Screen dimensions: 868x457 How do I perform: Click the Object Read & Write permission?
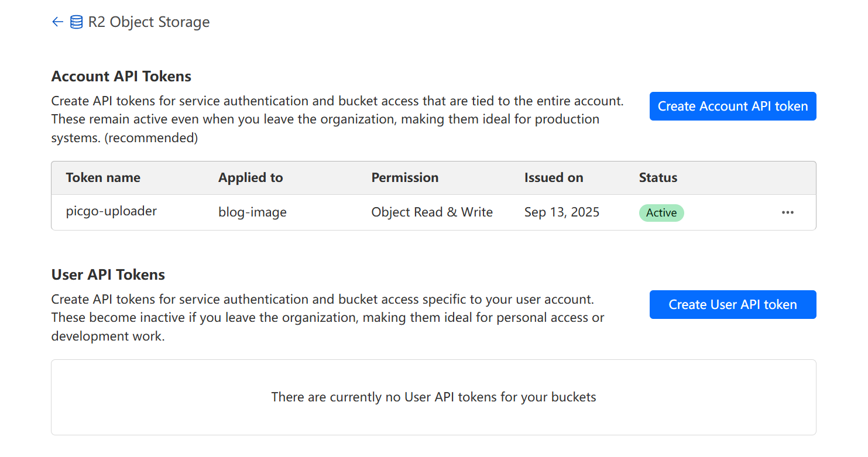(432, 212)
